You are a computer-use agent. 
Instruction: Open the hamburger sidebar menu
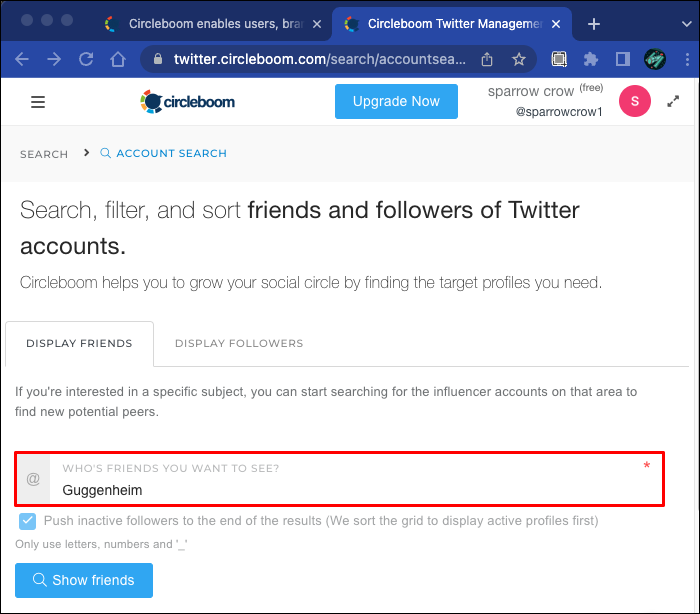click(x=38, y=102)
